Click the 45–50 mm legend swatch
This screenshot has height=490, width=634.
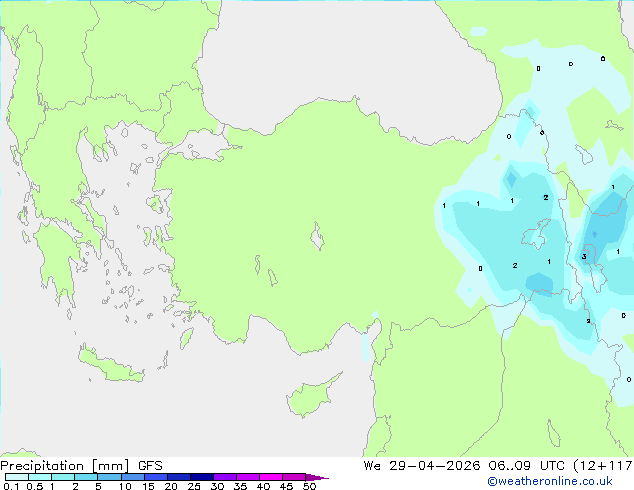click(x=294, y=477)
